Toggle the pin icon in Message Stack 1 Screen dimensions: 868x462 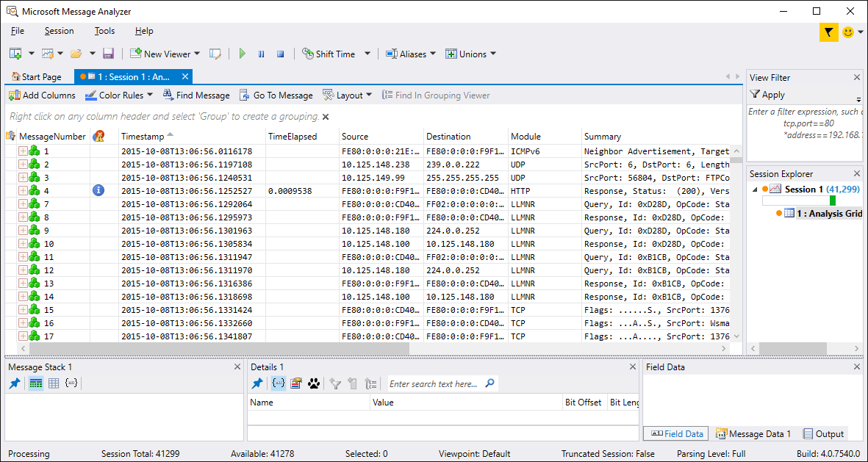(13, 383)
